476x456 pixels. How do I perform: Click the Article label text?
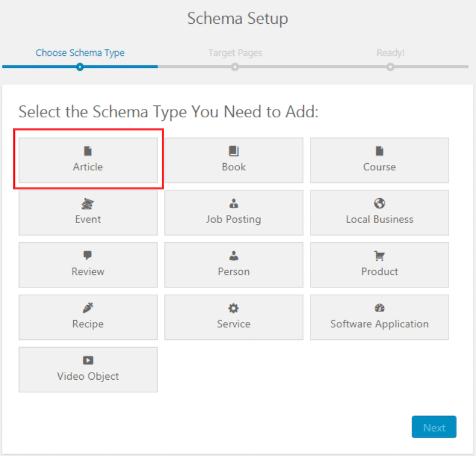pos(87,167)
